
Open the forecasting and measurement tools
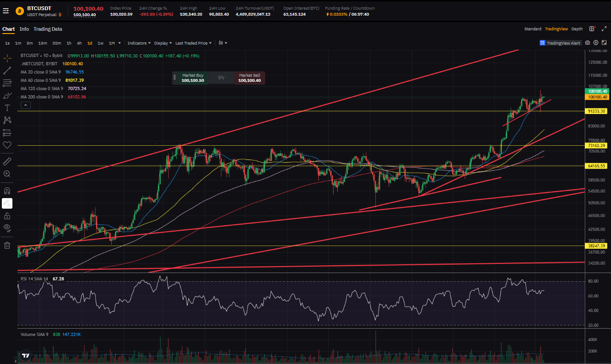point(7,133)
